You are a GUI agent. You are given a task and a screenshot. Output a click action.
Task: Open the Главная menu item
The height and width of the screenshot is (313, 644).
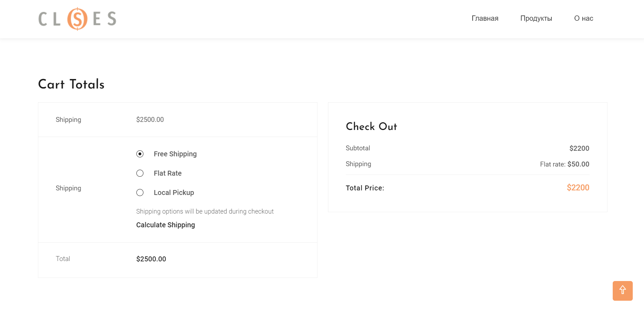(x=485, y=18)
